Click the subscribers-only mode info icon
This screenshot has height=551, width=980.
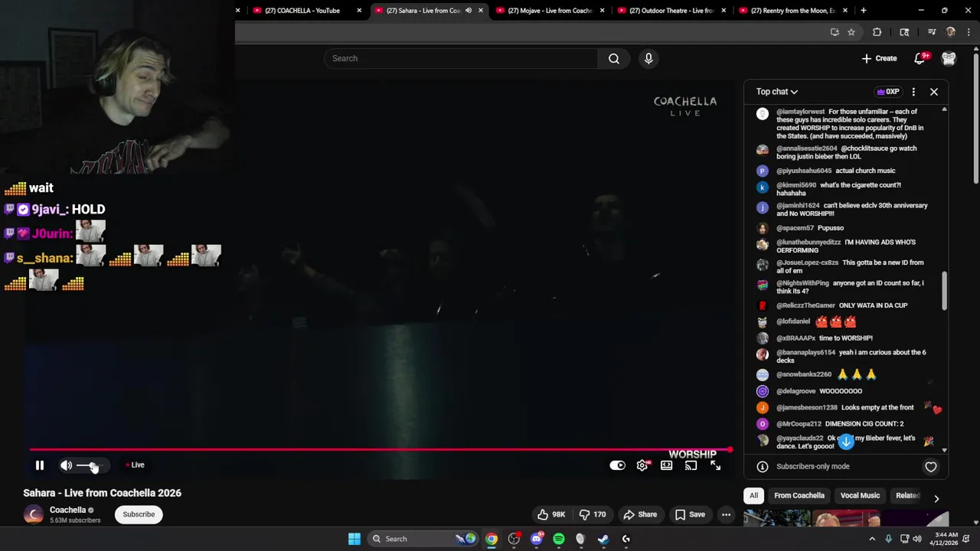click(763, 466)
